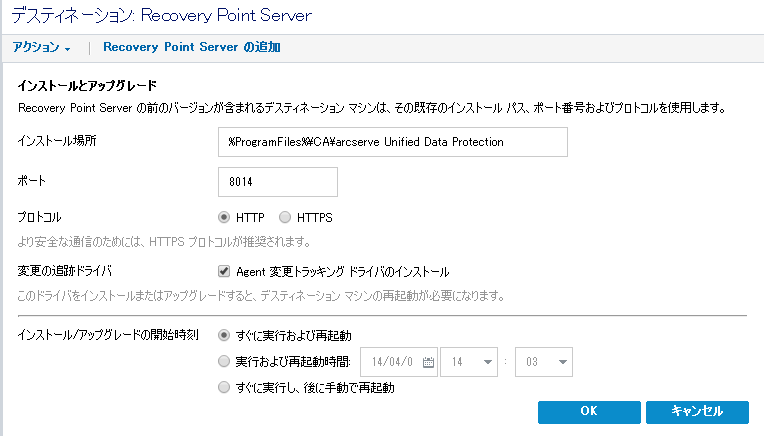Select the HTTPS protocol radio button
This screenshot has height=436, width=764.
tap(285, 217)
